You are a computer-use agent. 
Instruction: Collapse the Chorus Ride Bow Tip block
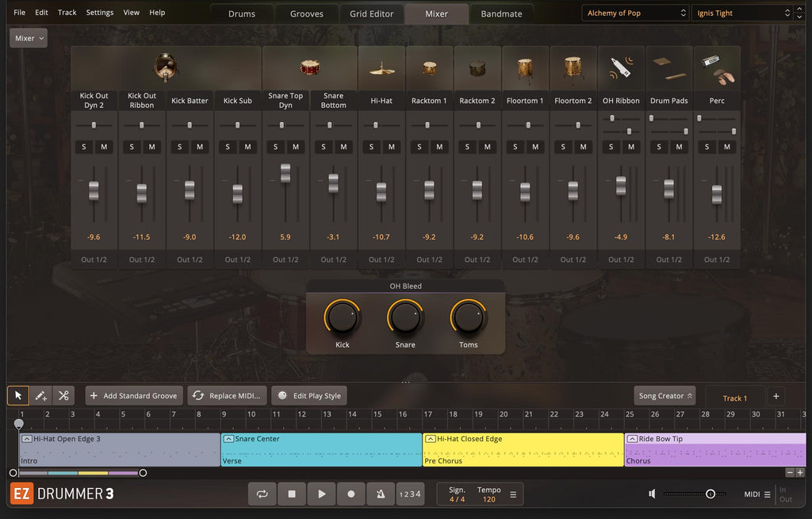pos(632,439)
